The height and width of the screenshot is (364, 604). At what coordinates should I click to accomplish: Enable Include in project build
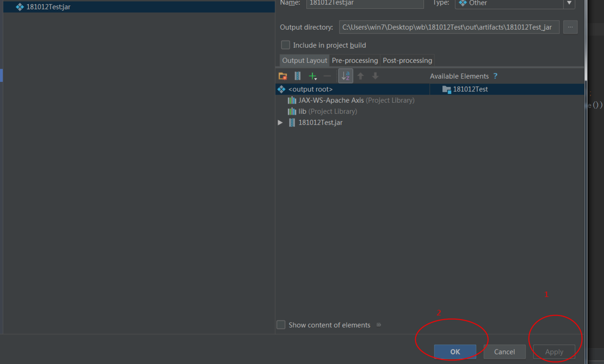(285, 45)
